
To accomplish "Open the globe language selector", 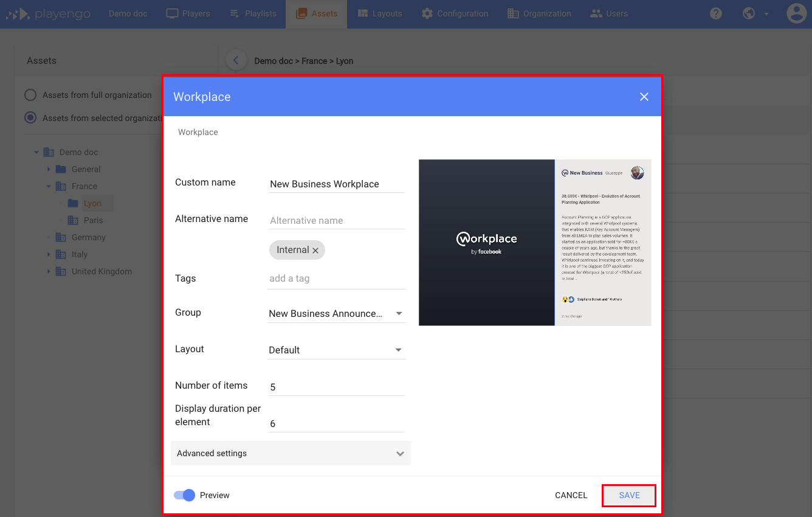I will [749, 13].
